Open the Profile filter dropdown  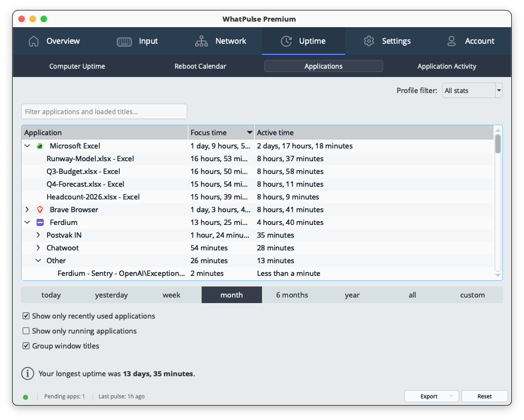(x=472, y=91)
